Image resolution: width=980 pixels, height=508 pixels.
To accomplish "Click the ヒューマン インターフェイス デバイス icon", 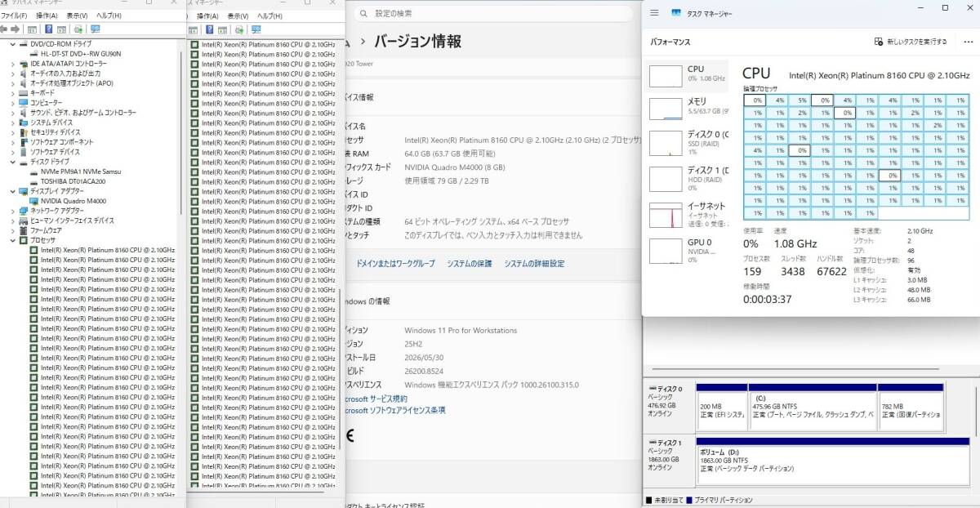I will point(23,221).
